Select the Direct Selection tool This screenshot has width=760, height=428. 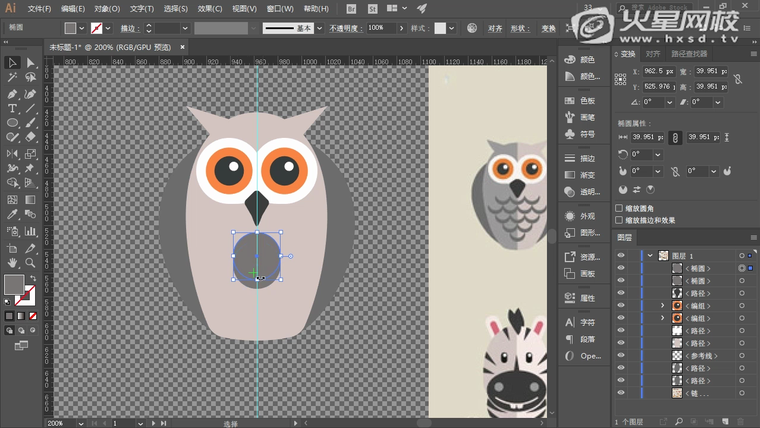coord(30,63)
